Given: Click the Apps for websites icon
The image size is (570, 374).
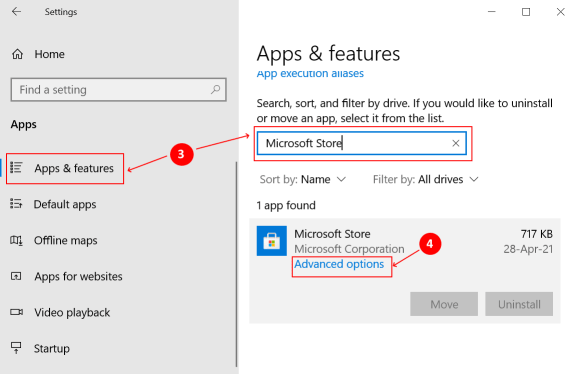Looking at the screenshot, I should point(16,276).
